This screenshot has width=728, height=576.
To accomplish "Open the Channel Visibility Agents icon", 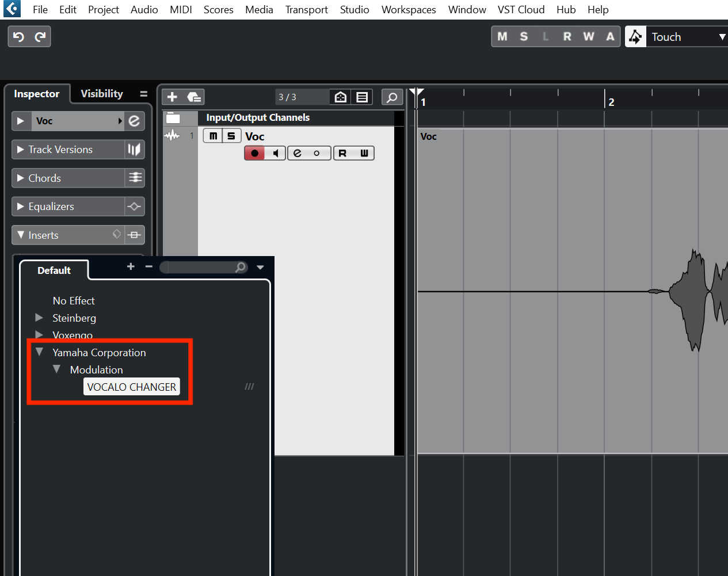I will [340, 97].
